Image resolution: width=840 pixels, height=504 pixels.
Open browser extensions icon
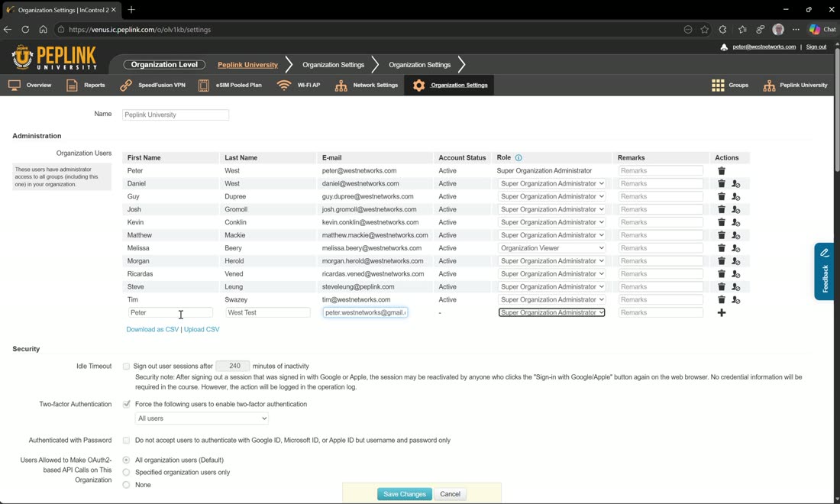[722, 30]
